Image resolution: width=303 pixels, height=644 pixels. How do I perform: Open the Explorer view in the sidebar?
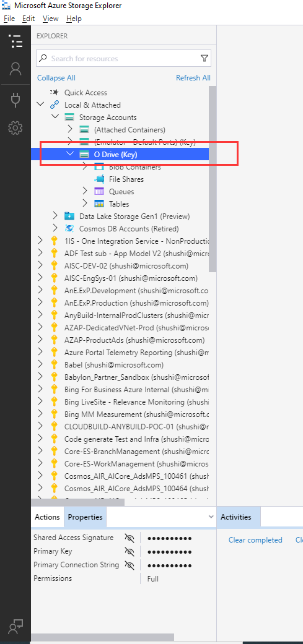point(15,41)
